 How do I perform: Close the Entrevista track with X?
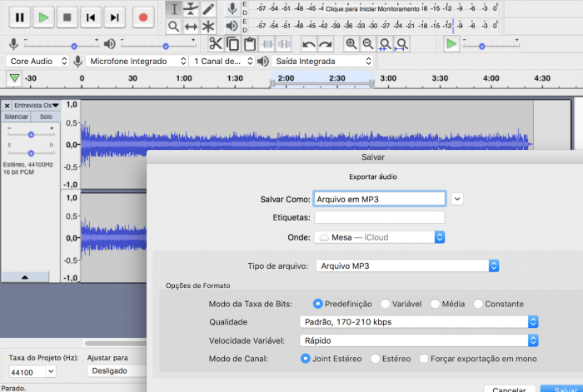(7, 106)
